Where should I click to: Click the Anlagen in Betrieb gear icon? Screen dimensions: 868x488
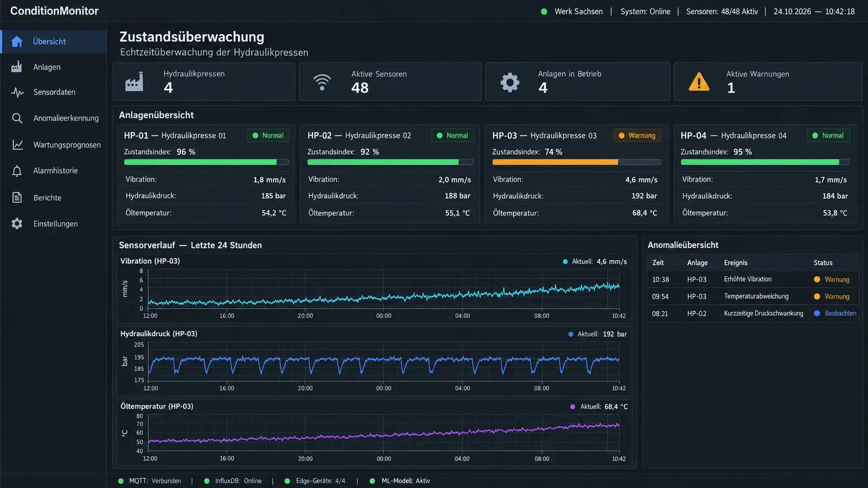tap(510, 82)
